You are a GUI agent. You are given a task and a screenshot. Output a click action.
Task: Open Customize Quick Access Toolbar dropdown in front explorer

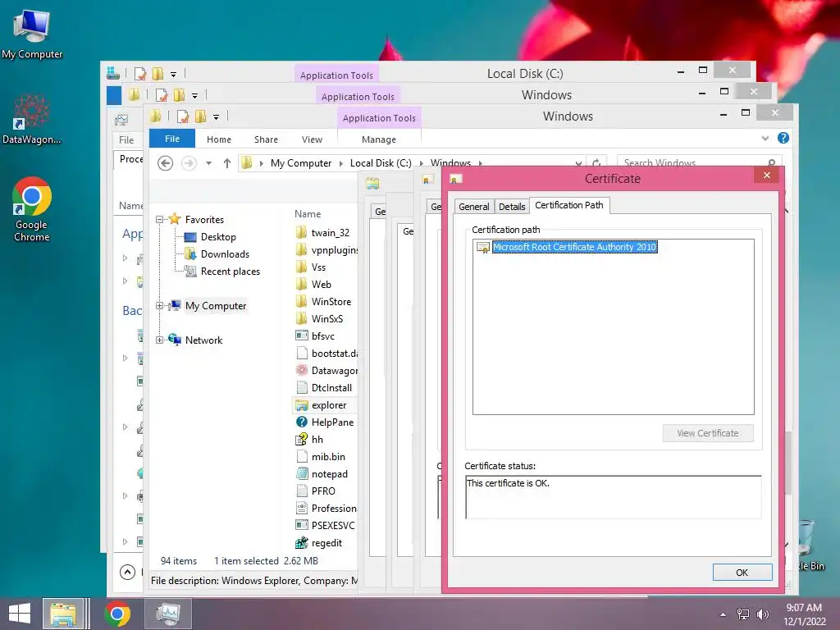click(216, 116)
